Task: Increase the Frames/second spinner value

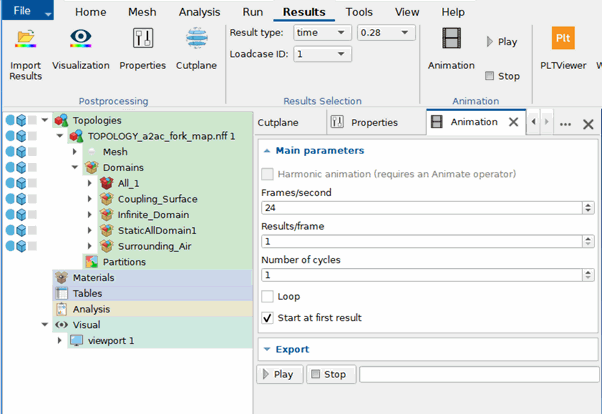Action: click(x=588, y=205)
